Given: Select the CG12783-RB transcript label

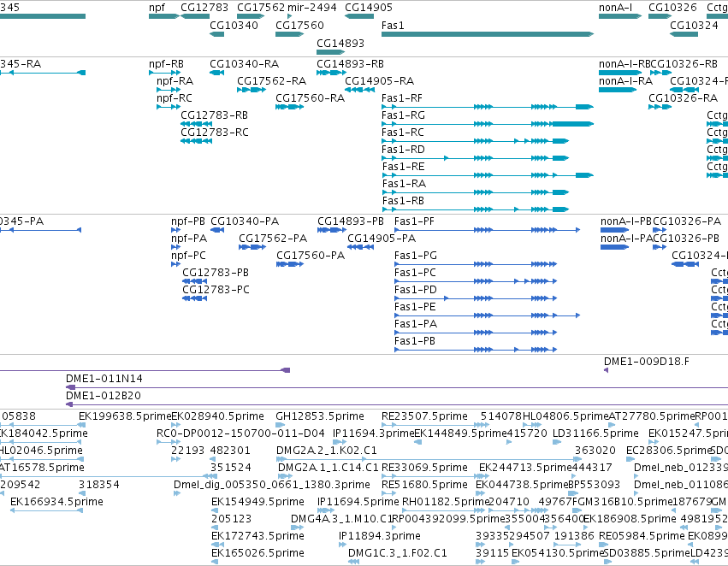Looking at the screenshot, I should 214,115.
